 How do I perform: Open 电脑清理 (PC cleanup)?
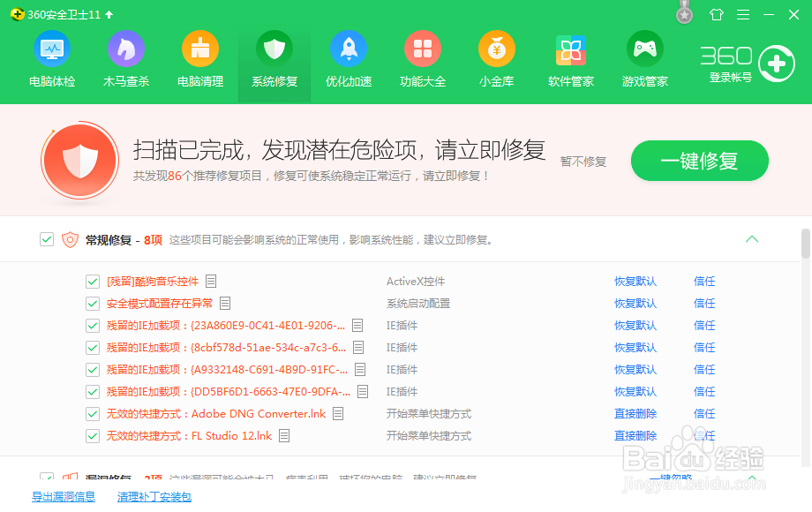(x=199, y=59)
